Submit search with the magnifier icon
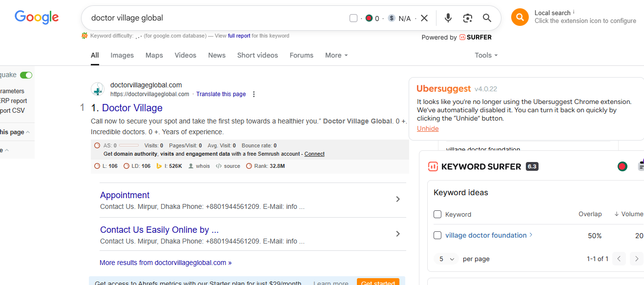This screenshot has height=285, width=644. click(487, 18)
